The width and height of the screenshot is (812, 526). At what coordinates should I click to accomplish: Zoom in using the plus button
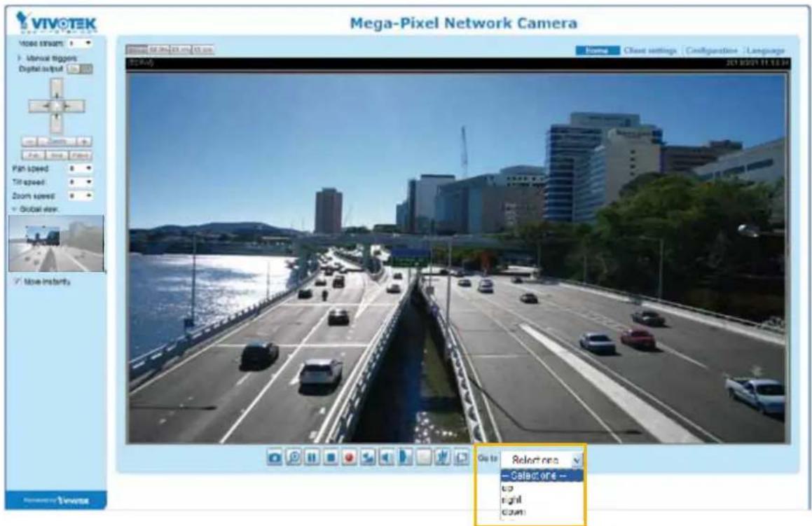click(84, 141)
